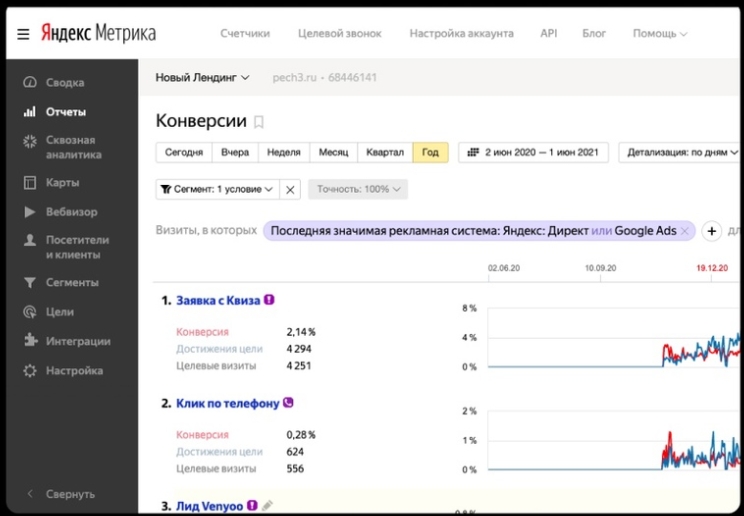Select the Год period
The image size is (744, 516).
[x=430, y=152]
